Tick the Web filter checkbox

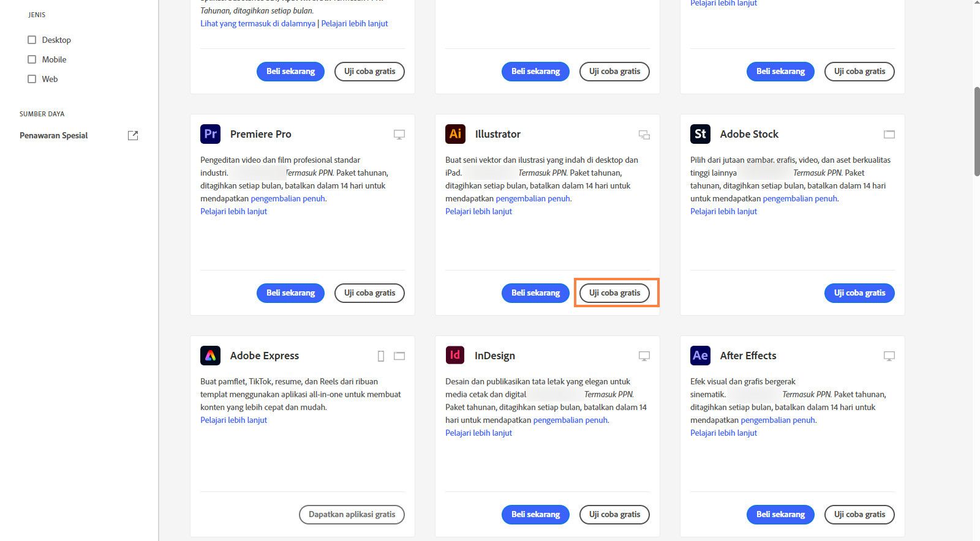(32, 79)
